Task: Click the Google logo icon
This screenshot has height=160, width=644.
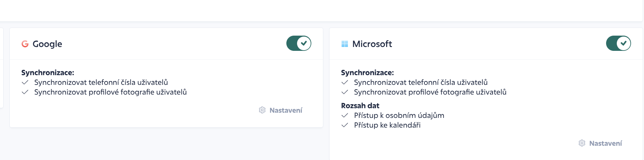Action: point(25,44)
